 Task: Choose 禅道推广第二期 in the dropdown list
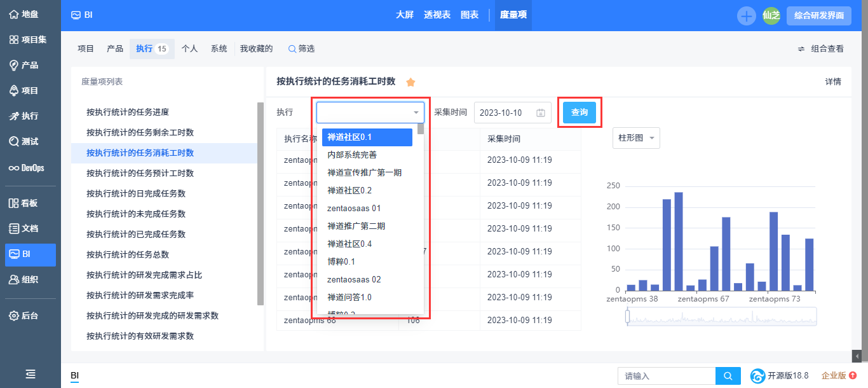click(x=367, y=226)
